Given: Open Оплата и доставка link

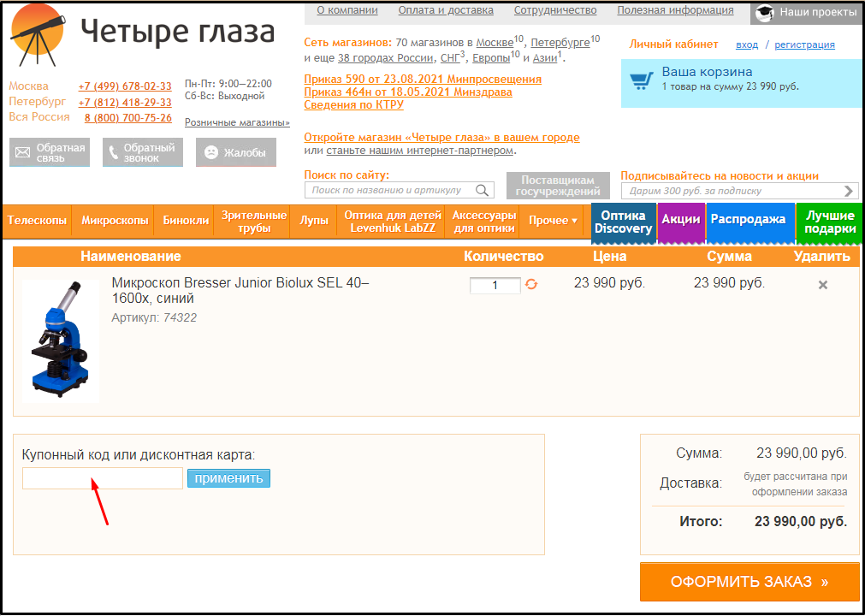Looking at the screenshot, I should [x=446, y=10].
